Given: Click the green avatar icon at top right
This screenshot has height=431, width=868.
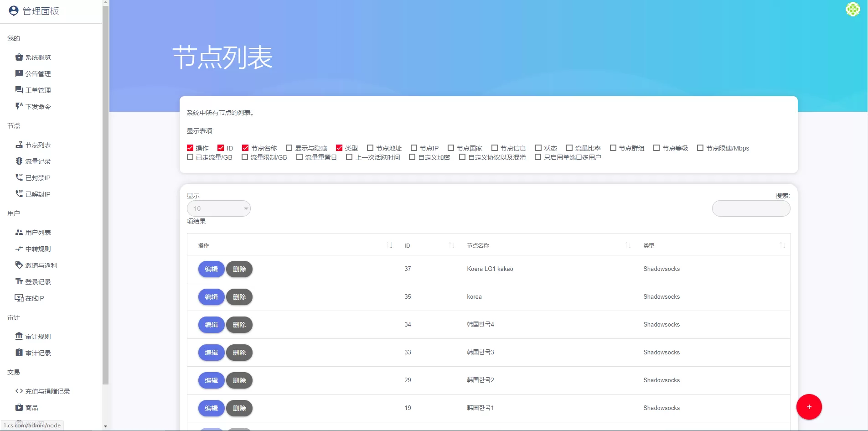Looking at the screenshot, I should (x=852, y=9).
